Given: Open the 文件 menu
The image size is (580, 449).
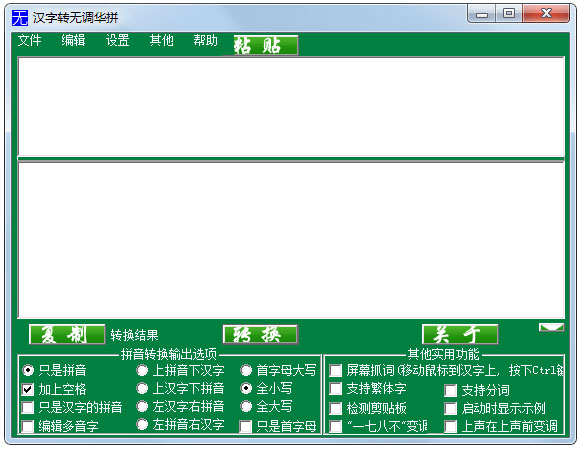Looking at the screenshot, I should 29,40.
